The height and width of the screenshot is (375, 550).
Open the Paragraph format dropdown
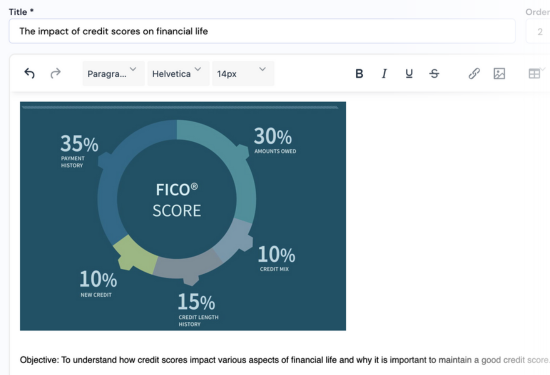coord(113,74)
